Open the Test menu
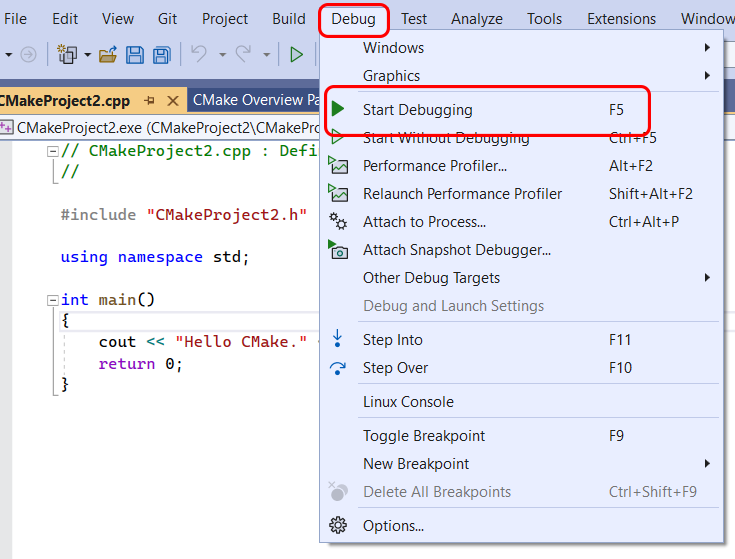Screen dimensions: 735x559 (414, 19)
